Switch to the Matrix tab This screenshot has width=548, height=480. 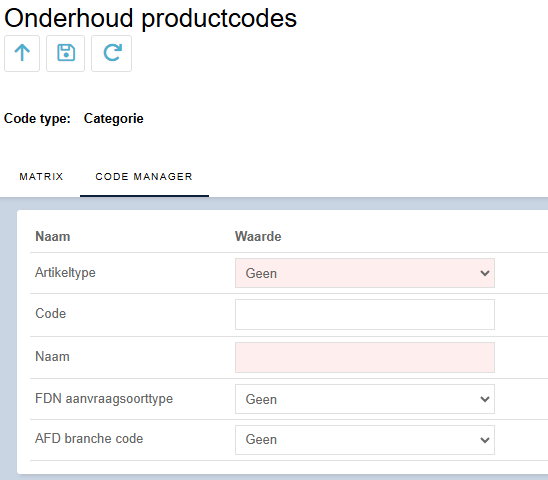(41, 177)
